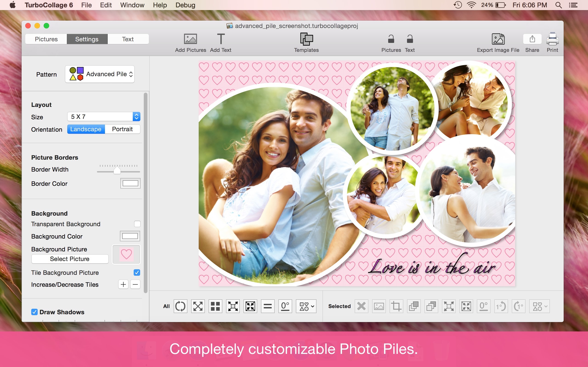Click the Add Pictures toolbar icon
Image resolution: width=588 pixels, height=367 pixels.
[190, 39]
